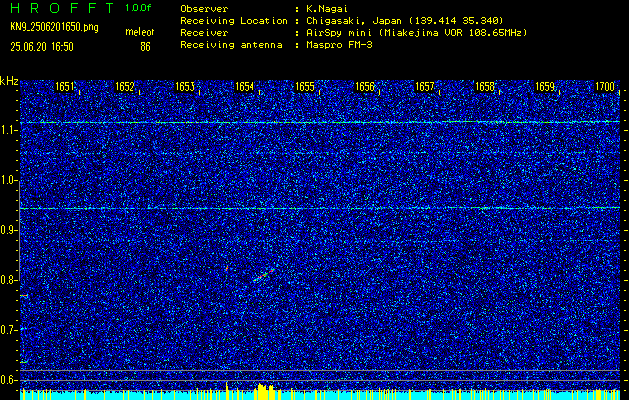Click the 1654 time marker
This screenshot has height=400, width=629.
tap(245, 87)
